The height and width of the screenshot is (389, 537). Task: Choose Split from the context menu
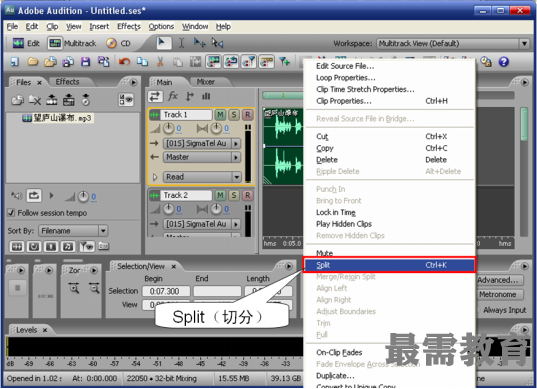389,265
